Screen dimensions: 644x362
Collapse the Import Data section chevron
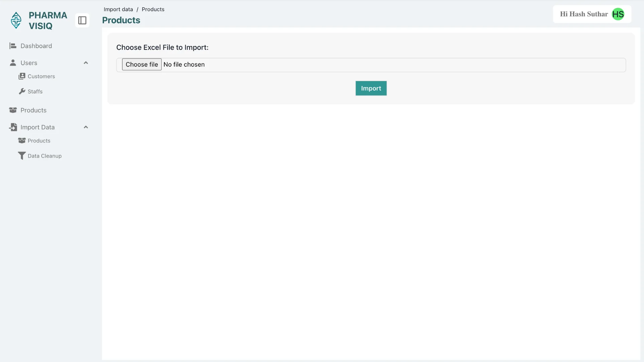(86, 127)
